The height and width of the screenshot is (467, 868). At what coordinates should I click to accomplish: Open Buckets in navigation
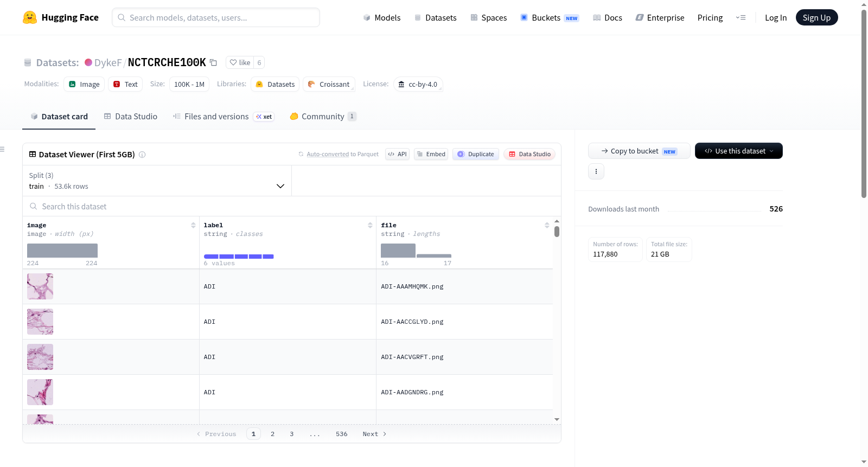[550, 17]
